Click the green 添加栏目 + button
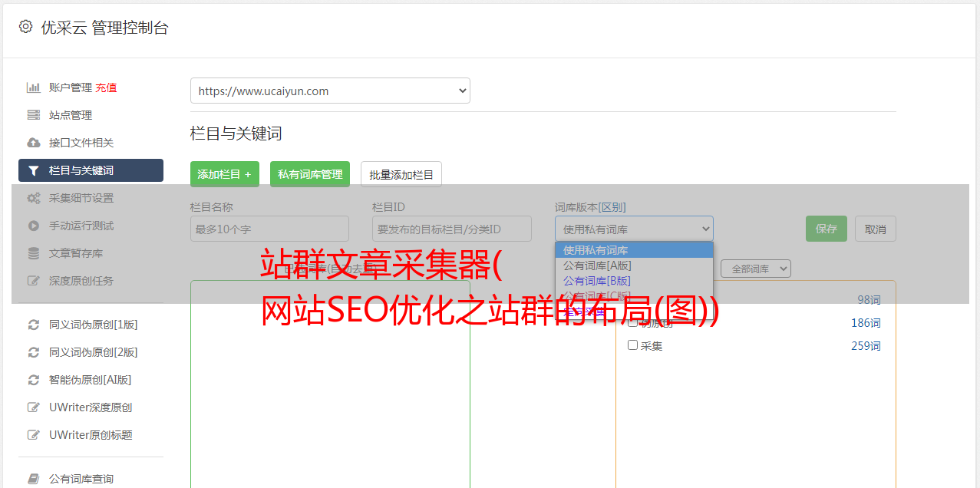 [225, 174]
